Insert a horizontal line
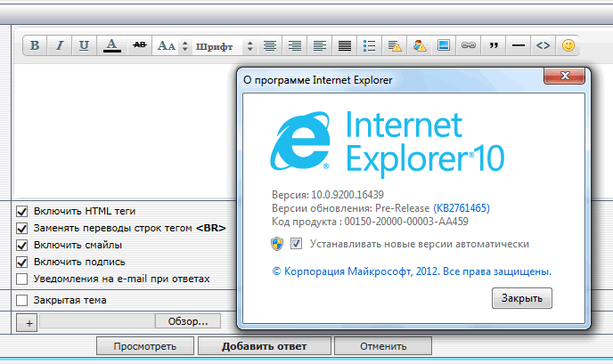613x364 pixels. coord(519,45)
